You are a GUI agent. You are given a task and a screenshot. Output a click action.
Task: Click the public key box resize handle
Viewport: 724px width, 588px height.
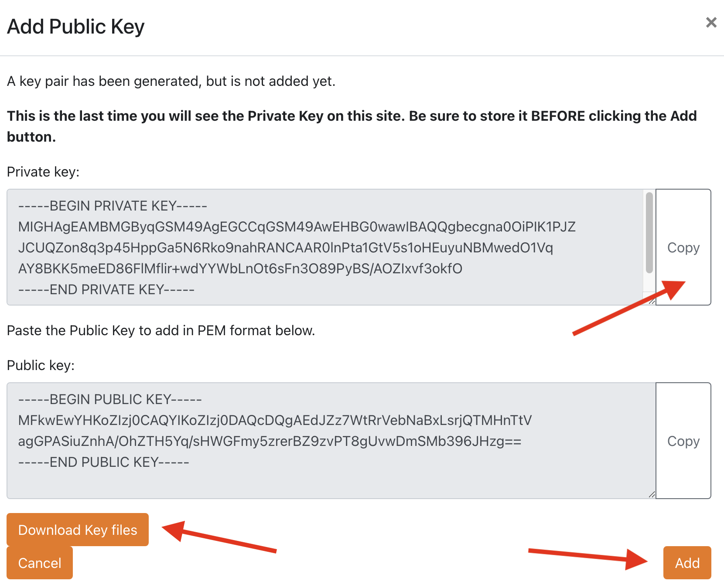pos(652,494)
